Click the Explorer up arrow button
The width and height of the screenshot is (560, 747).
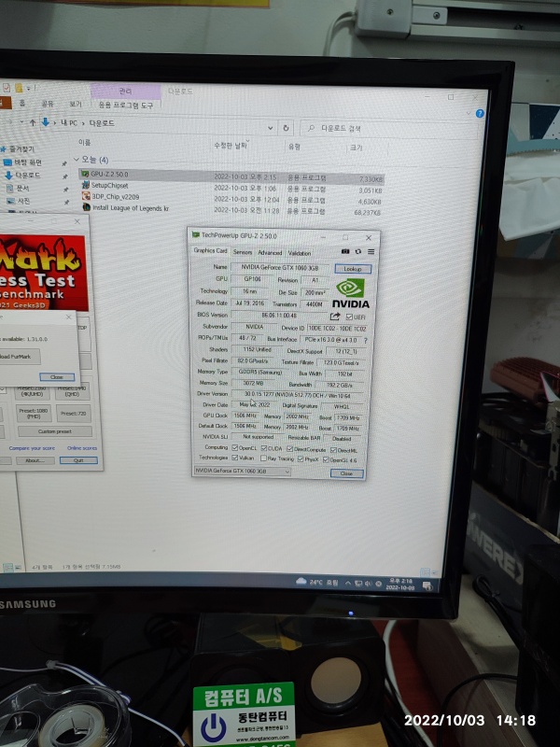(x=33, y=122)
